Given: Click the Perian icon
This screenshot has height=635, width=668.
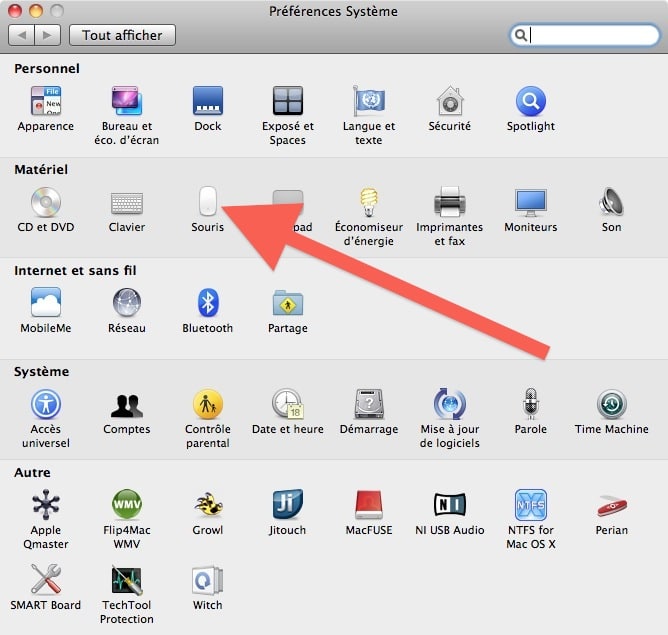Looking at the screenshot, I should [611, 505].
